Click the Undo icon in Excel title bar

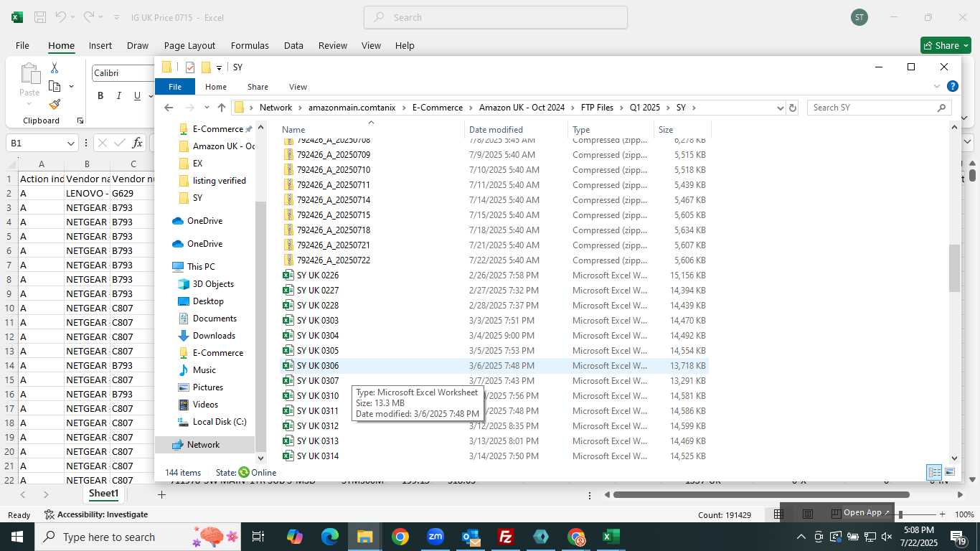pyautogui.click(x=61, y=17)
